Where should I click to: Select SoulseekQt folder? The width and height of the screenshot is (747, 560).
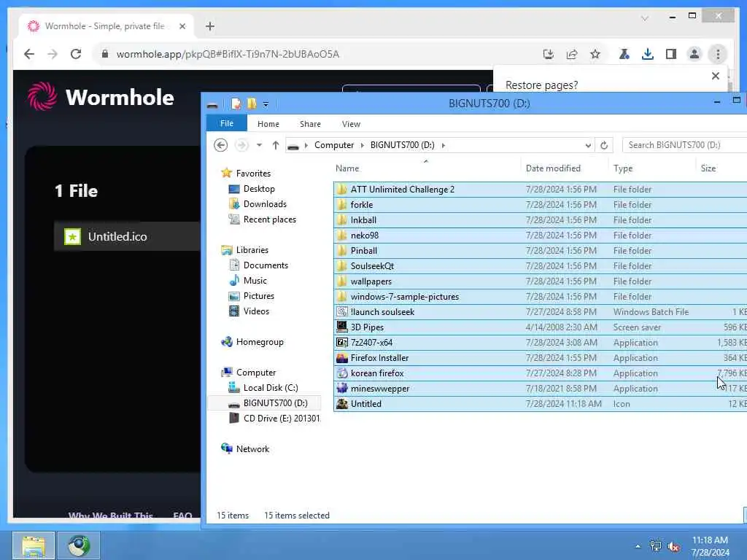tap(372, 265)
